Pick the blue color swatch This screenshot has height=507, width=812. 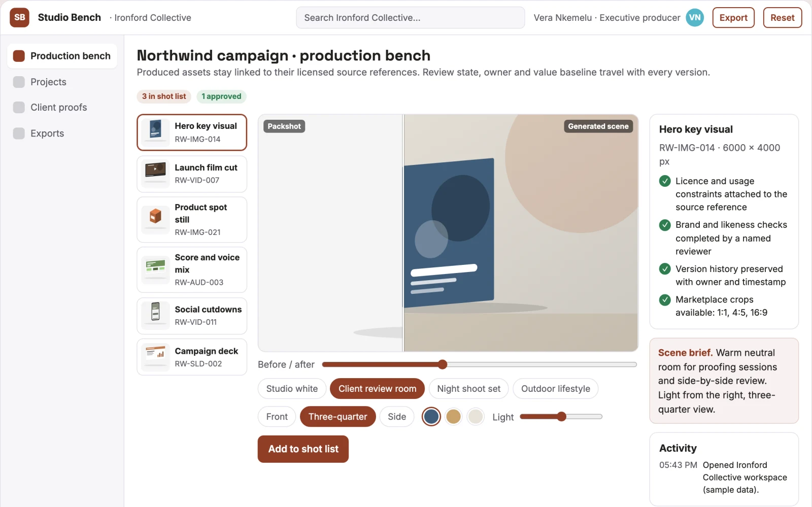pyautogui.click(x=431, y=417)
